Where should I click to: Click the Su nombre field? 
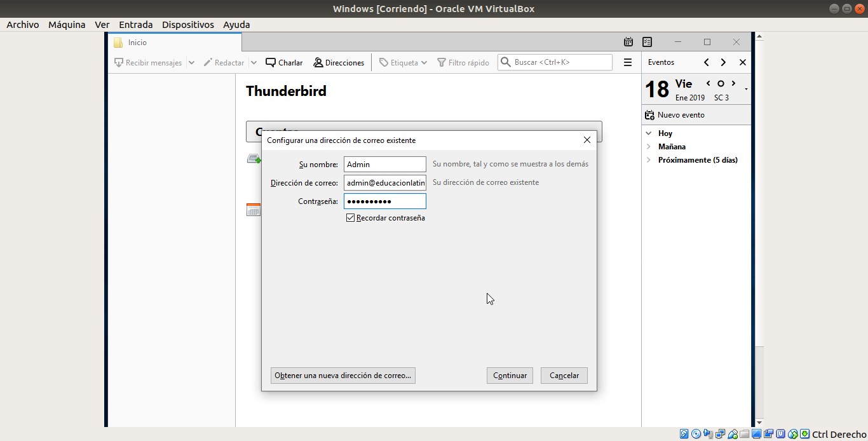point(385,164)
